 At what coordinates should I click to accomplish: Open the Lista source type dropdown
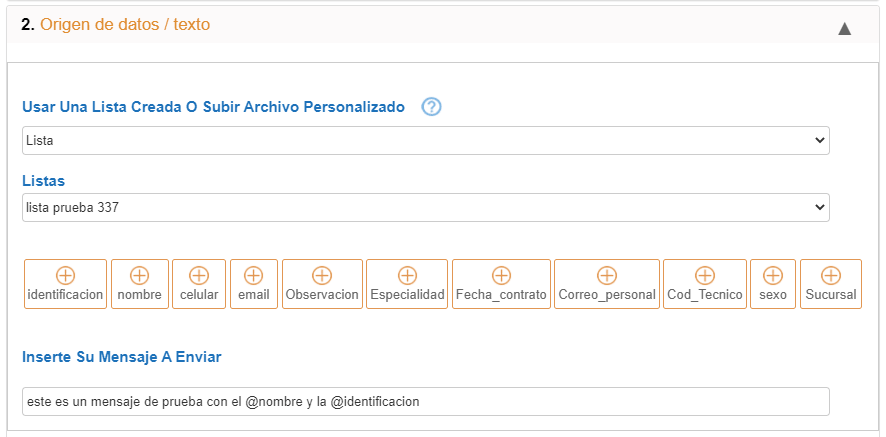pyautogui.click(x=425, y=140)
